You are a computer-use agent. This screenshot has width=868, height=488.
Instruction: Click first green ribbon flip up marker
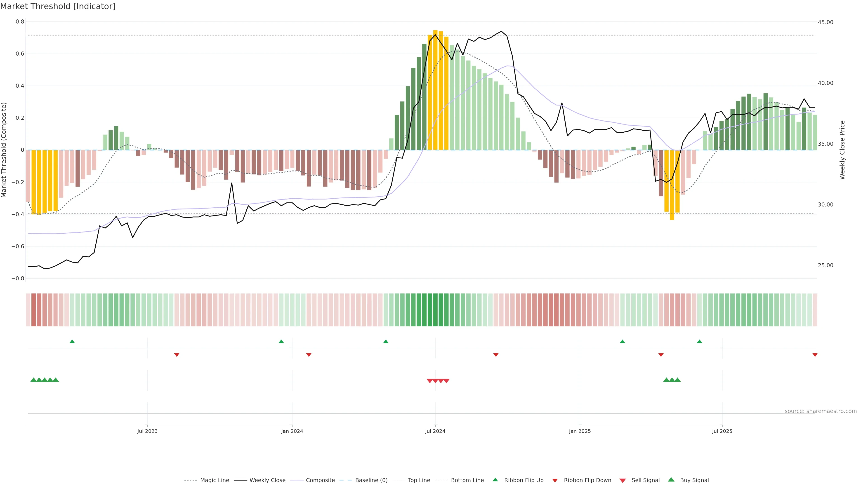coord(72,342)
